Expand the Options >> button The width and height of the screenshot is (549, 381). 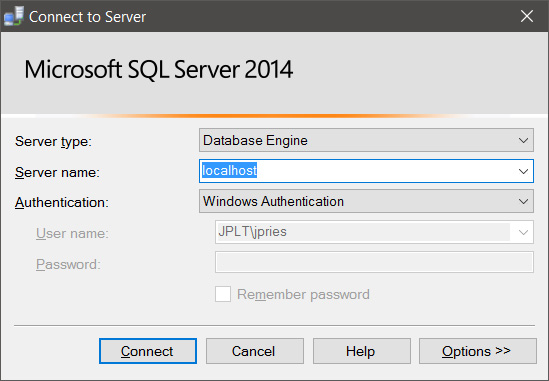tap(478, 351)
